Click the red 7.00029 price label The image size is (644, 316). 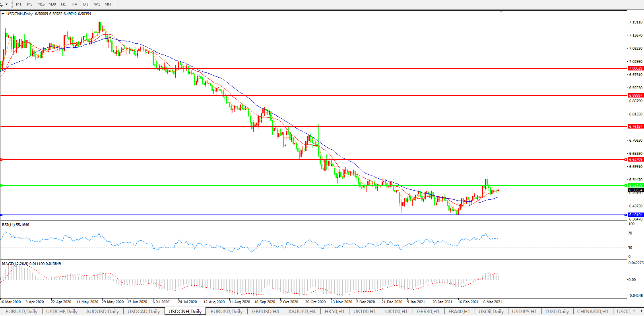coord(635,68)
